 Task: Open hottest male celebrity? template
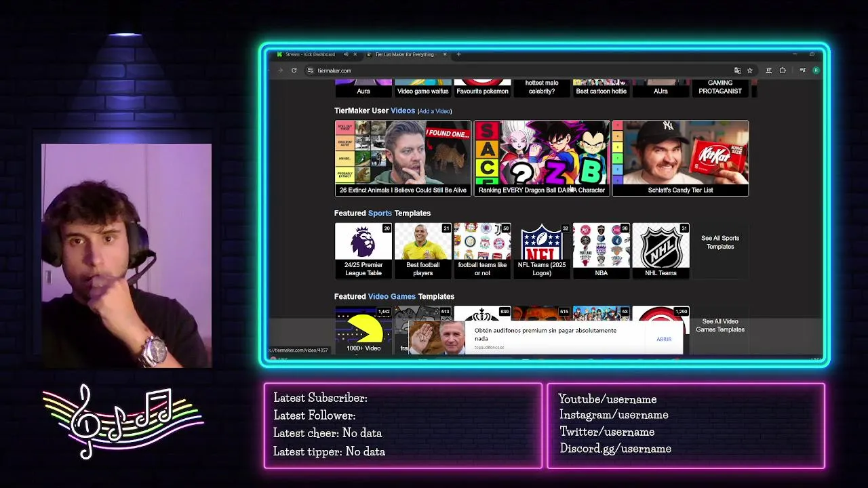542,88
